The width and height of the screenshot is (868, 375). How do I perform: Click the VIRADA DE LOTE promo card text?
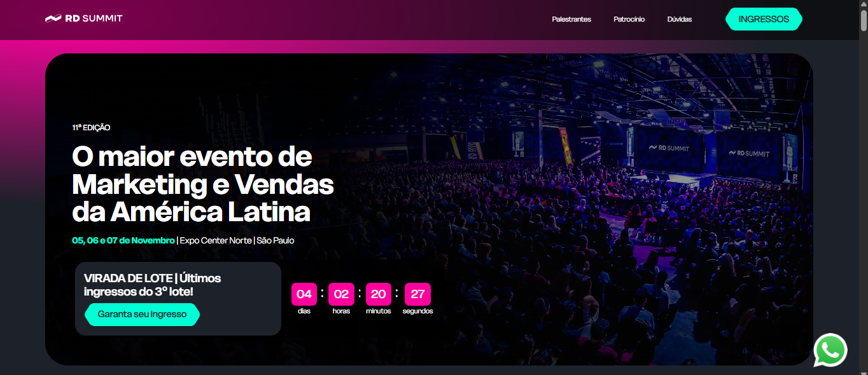(152, 284)
